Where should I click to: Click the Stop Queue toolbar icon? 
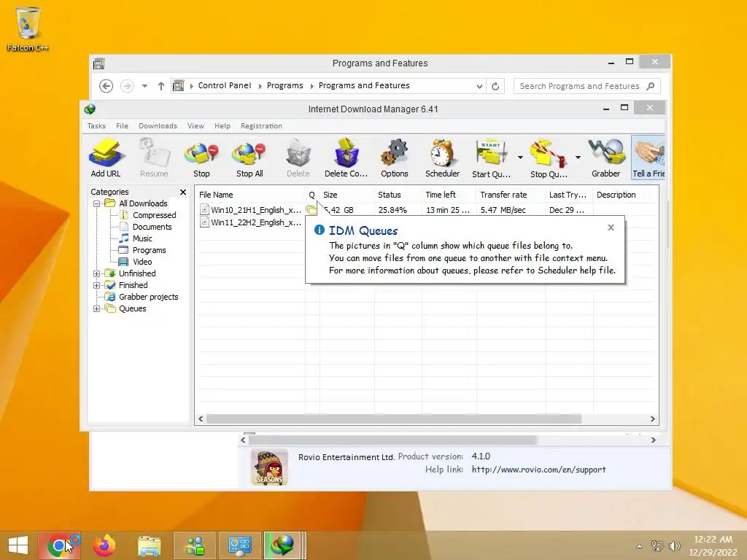click(x=549, y=158)
